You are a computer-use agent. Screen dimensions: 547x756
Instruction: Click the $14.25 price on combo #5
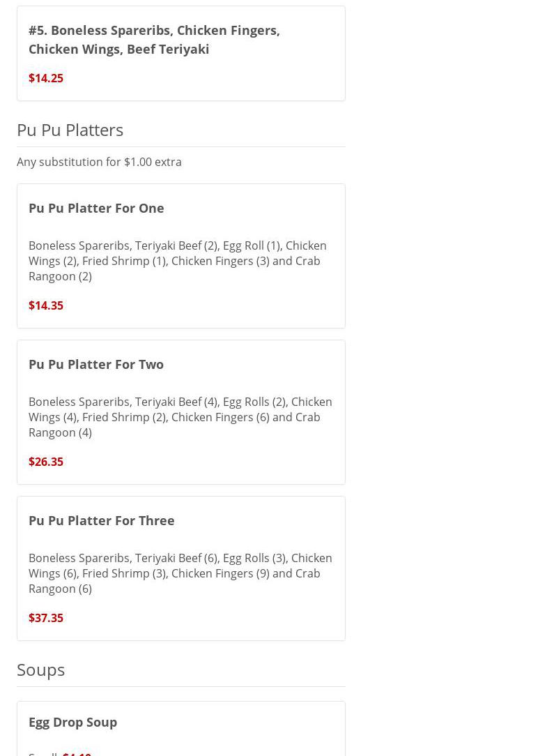pos(46,78)
